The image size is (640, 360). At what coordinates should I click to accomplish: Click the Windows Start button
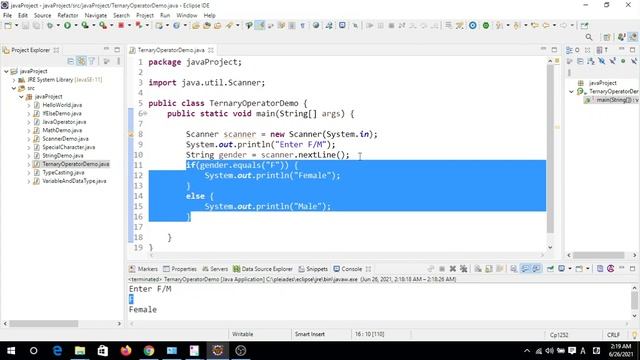click(11, 350)
